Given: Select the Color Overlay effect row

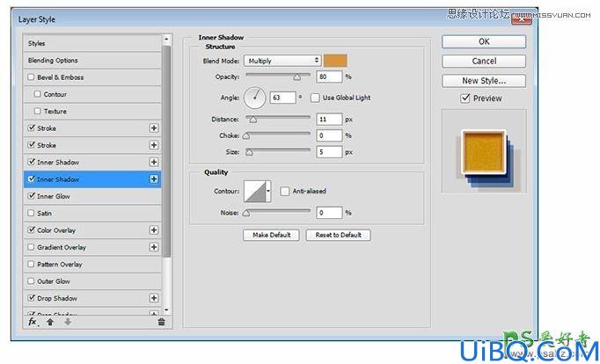Looking at the screenshot, I should [91, 230].
